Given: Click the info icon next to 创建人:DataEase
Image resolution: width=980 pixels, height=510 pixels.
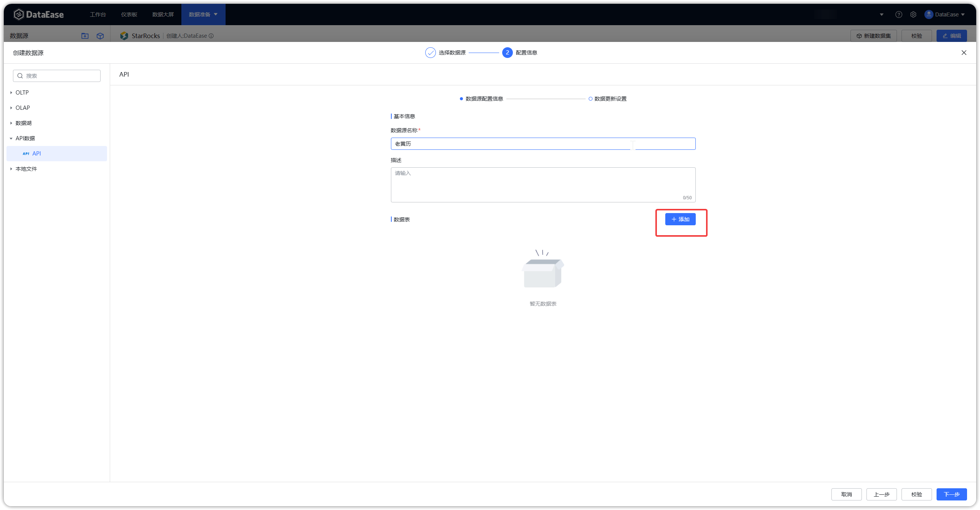Looking at the screenshot, I should click(212, 36).
